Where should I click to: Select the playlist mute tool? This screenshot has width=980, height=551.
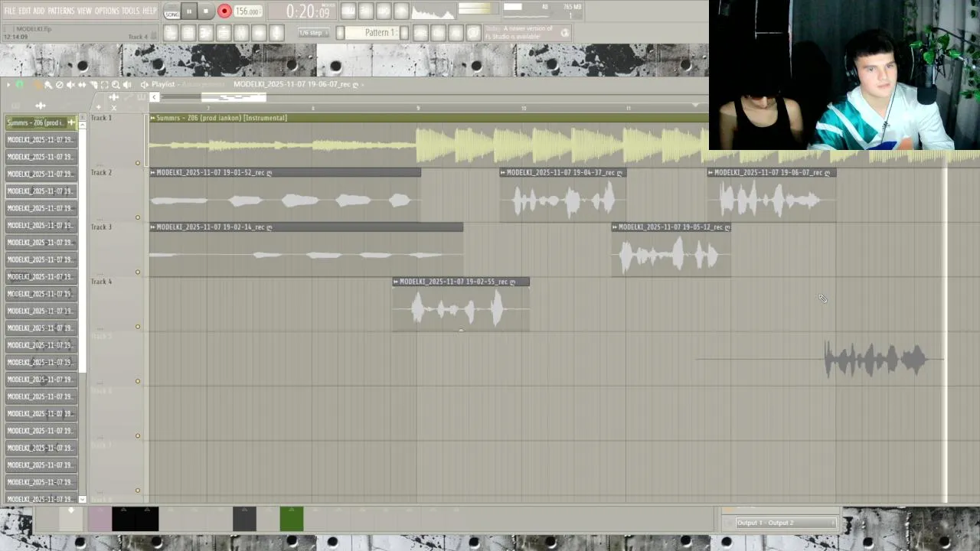tap(70, 84)
